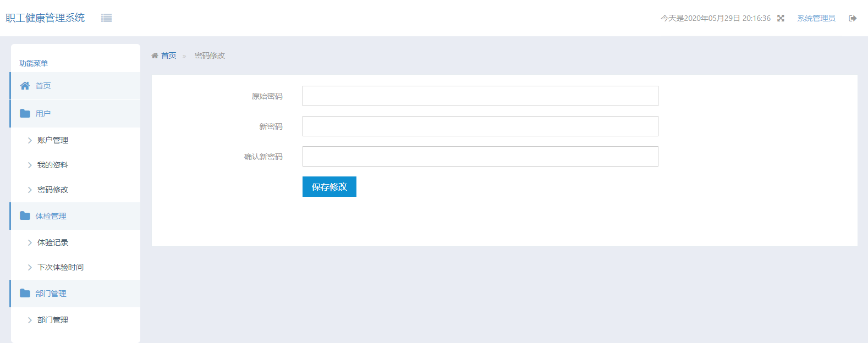Click the 密码修改 breadcrumb text
Screen dimensions: 868x343
[x=210, y=56]
